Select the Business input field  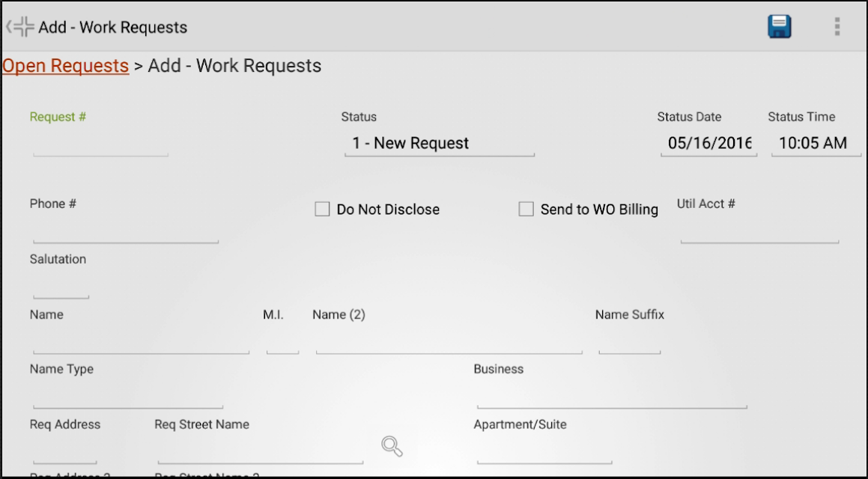(x=612, y=396)
